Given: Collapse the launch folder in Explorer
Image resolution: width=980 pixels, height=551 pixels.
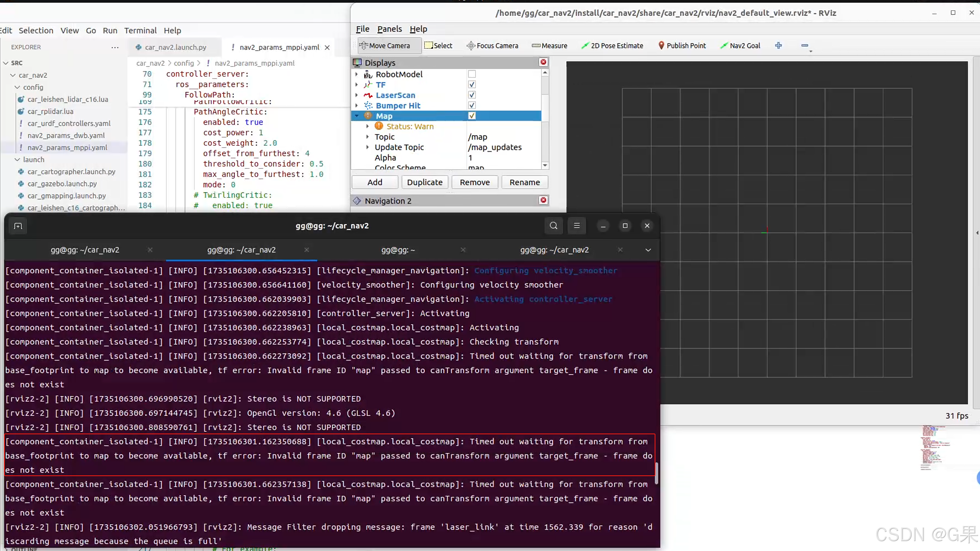Looking at the screenshot, I should point(18,160).
